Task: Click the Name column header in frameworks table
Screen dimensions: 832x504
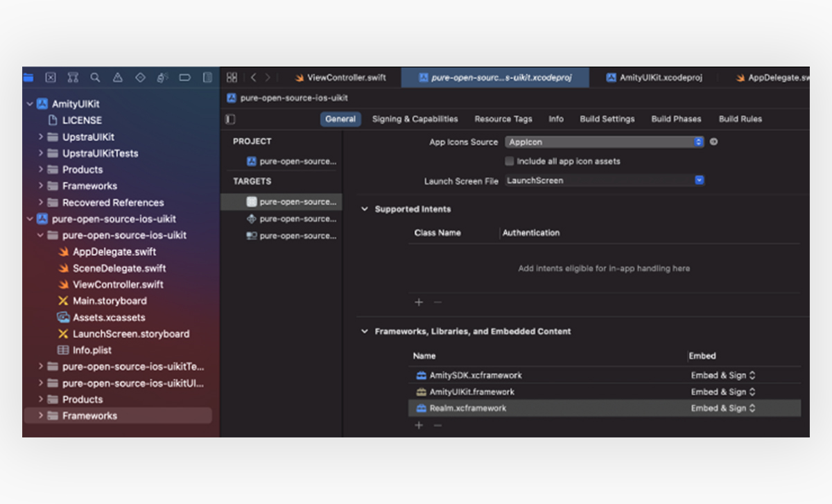Action: [x=424, y=356]
